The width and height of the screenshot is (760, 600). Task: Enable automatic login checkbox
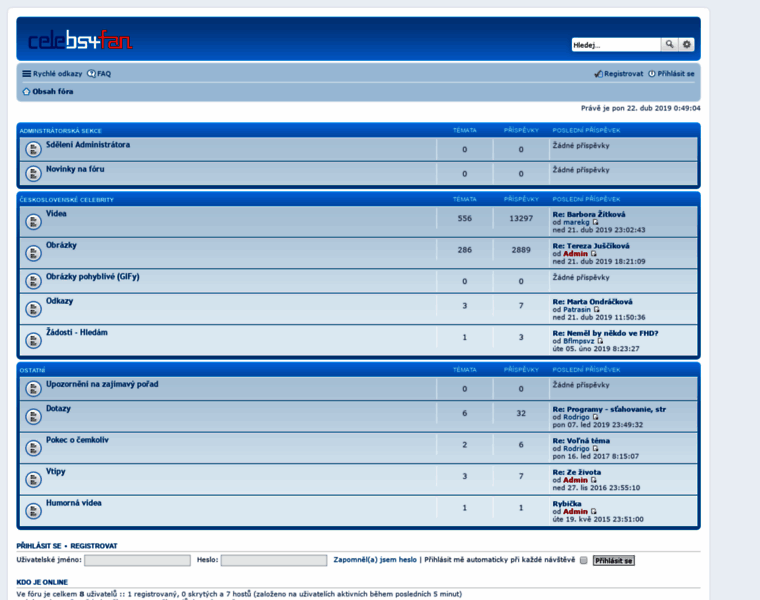(x=584, y=560)
